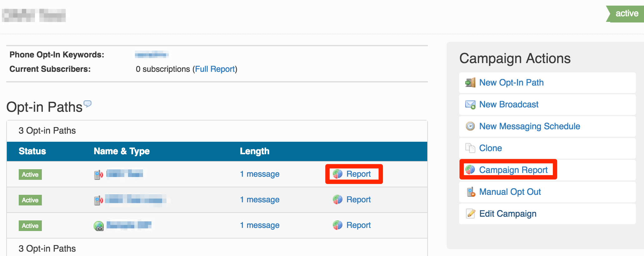Click the Campaign Actions heading

[515, 58]
